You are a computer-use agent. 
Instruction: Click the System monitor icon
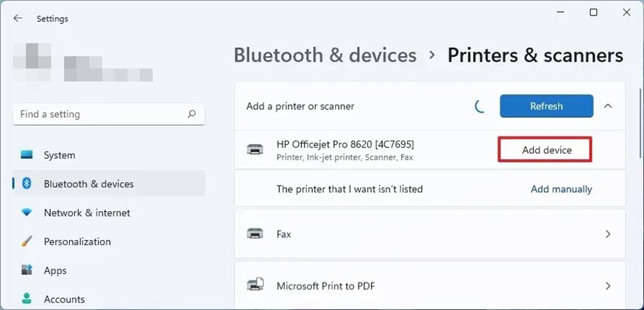coord(27,155)
